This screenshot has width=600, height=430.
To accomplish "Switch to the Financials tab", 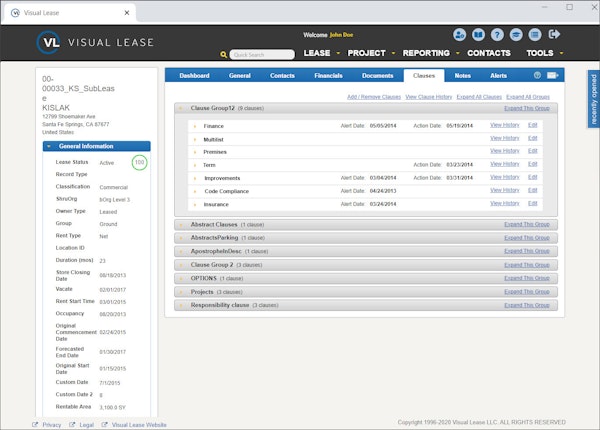I will (x=328, y=76).
